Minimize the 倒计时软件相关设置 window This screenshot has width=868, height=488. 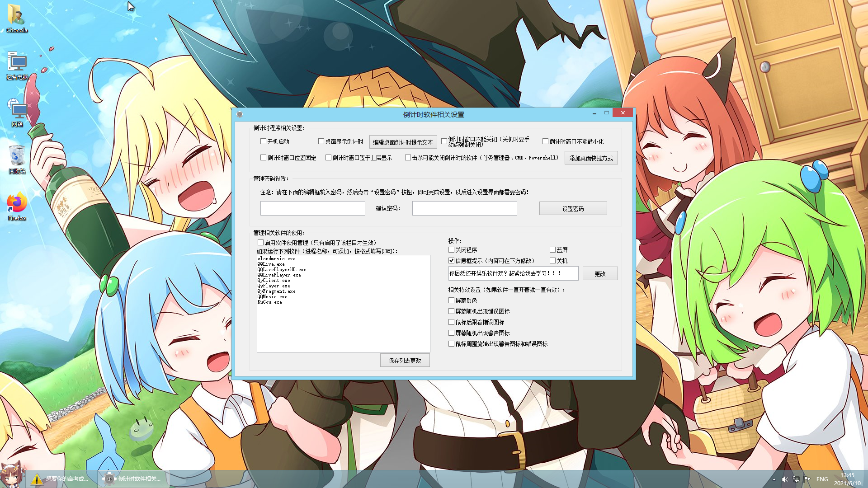click(x=594, y=113)
